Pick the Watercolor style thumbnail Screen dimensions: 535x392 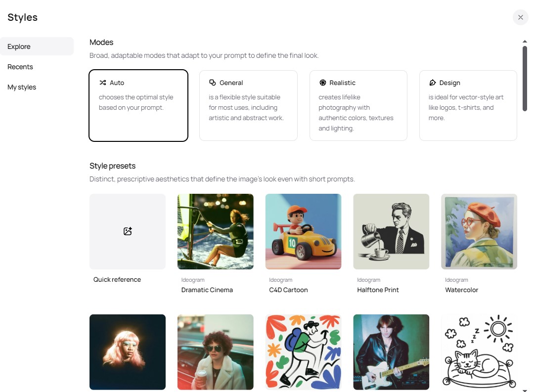[479, 231]
